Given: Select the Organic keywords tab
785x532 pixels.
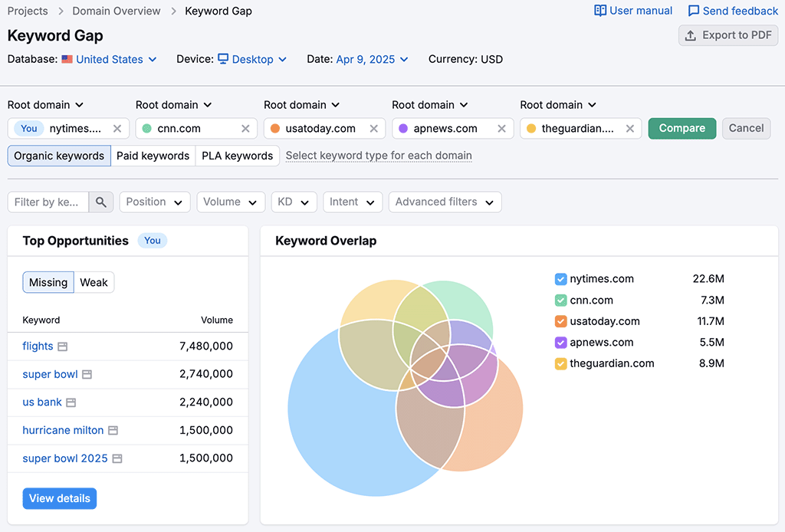Looking at the screenshot, I should click(59, 156).
